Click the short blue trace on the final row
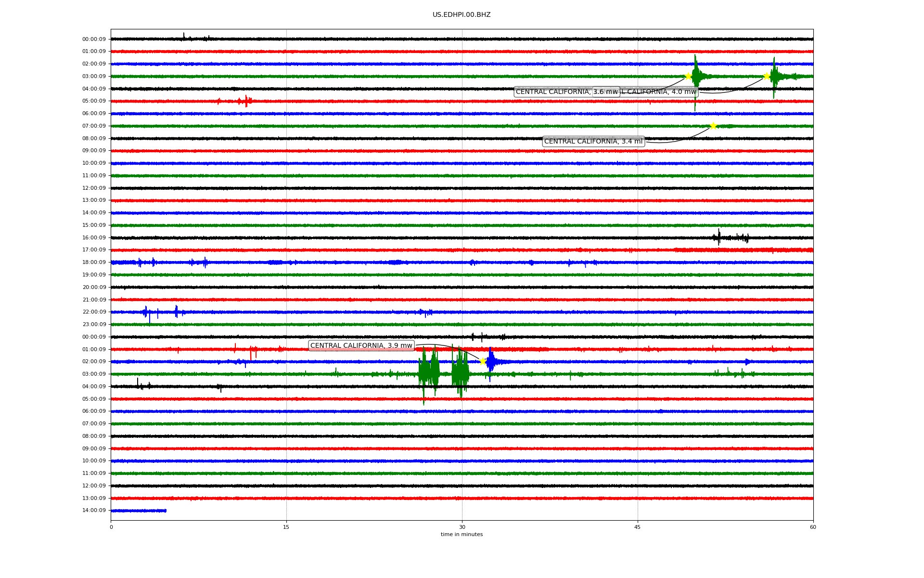The image size is (924, 578). (139, 511)
